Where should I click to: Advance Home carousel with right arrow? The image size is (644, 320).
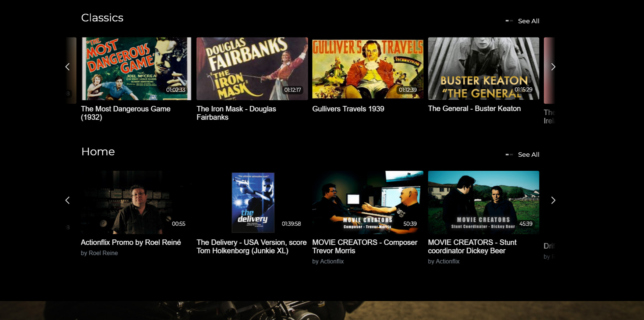553,200
